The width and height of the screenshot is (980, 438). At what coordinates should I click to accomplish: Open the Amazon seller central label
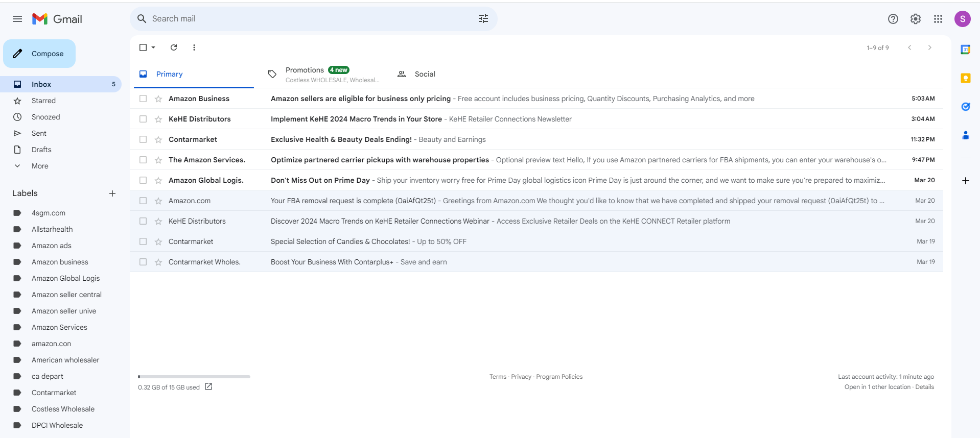click(66, 295)
